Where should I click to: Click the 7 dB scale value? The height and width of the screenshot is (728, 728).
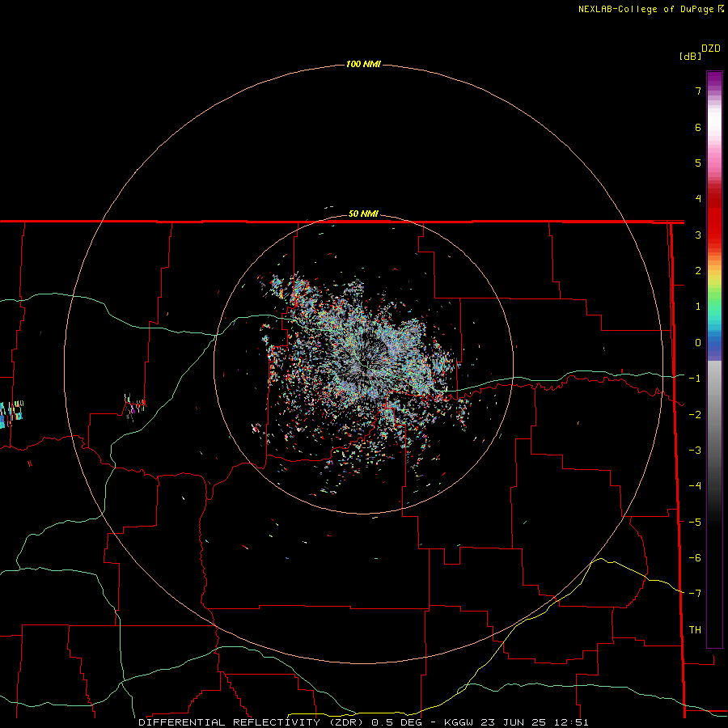tap(698, 91)
